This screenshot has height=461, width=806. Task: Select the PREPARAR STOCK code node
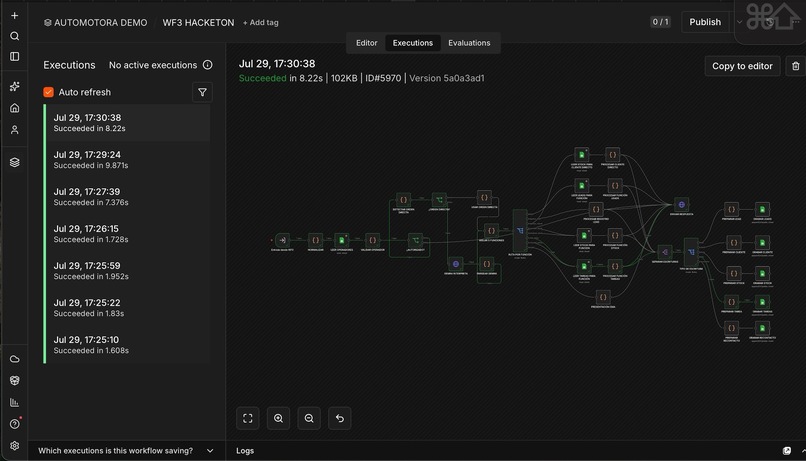click(x=734, y=273)
